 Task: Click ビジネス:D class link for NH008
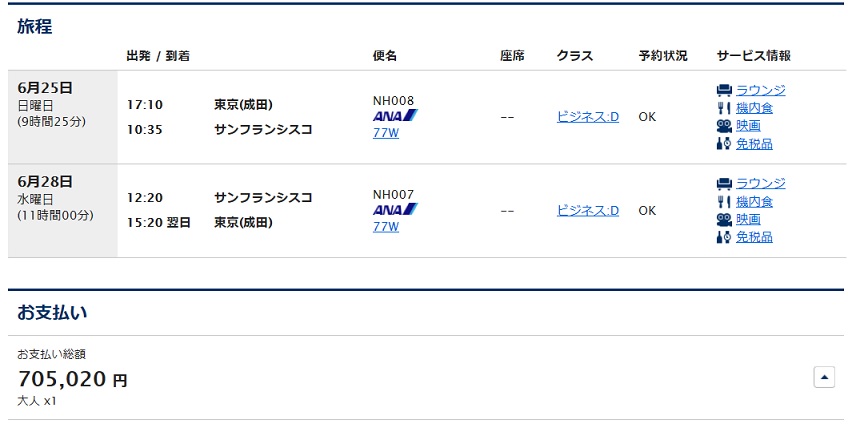coord(588,117)
